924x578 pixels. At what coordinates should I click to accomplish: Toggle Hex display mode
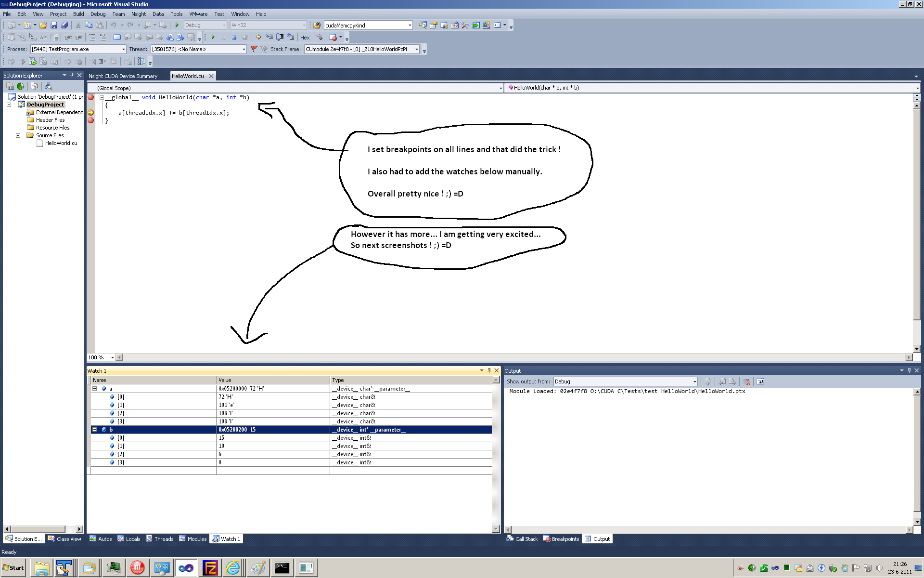click(x=305, y=38)
